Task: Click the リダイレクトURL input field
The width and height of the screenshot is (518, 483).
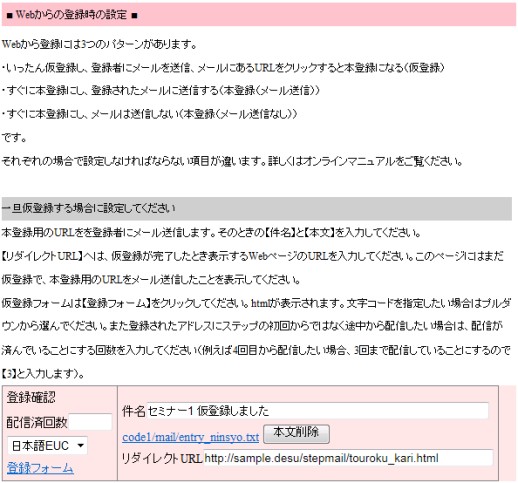Action: 348,458
